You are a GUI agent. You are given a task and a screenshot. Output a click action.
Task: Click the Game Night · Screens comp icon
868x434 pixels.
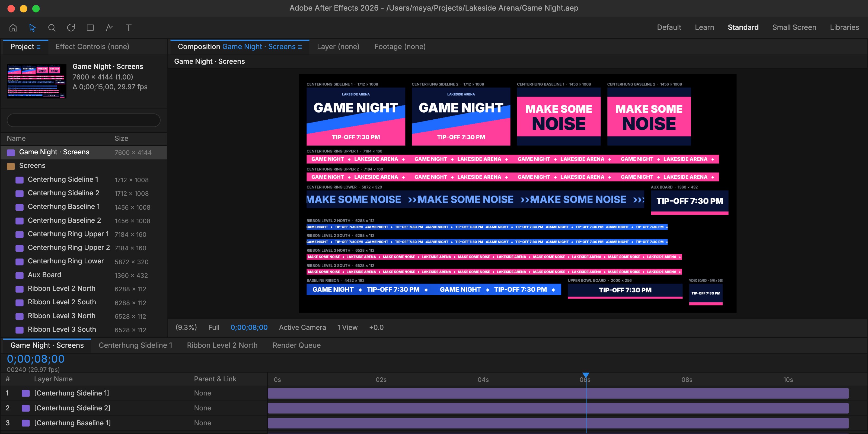click(x=11, y=153)
